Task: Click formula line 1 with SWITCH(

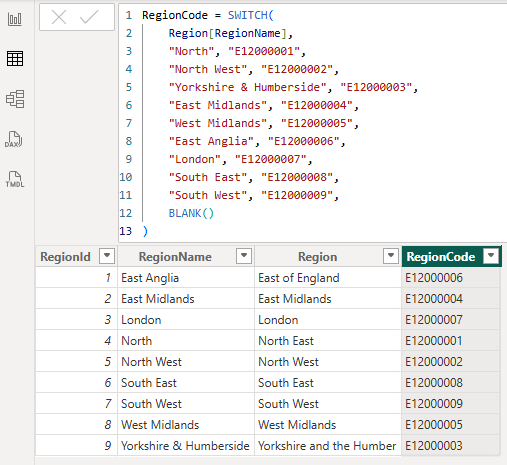Action: click(x=208, y=15)
